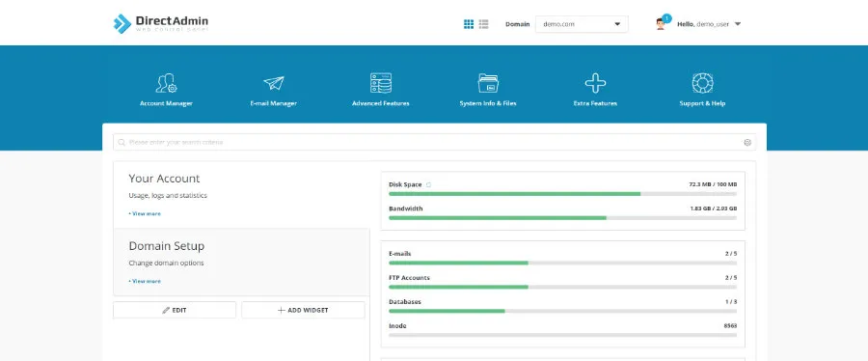Open Extra Features plus icon

[x=595, y=83]
